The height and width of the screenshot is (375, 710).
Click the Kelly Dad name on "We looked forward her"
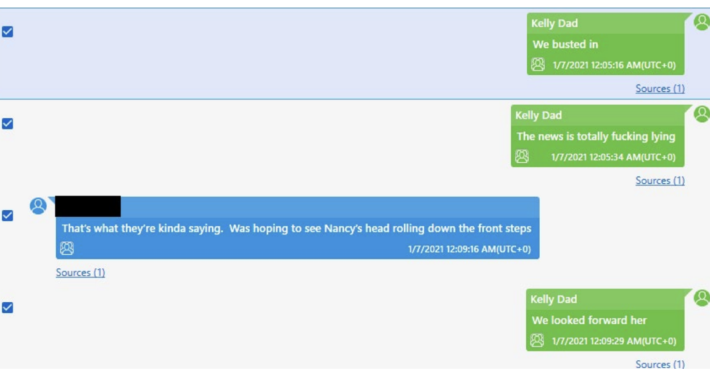coord(553,299)
